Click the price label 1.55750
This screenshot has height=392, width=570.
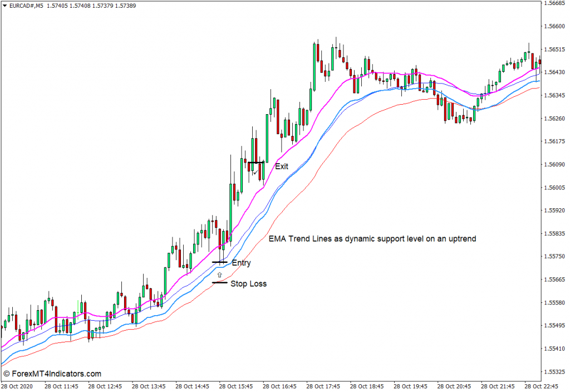coord(554,256)
